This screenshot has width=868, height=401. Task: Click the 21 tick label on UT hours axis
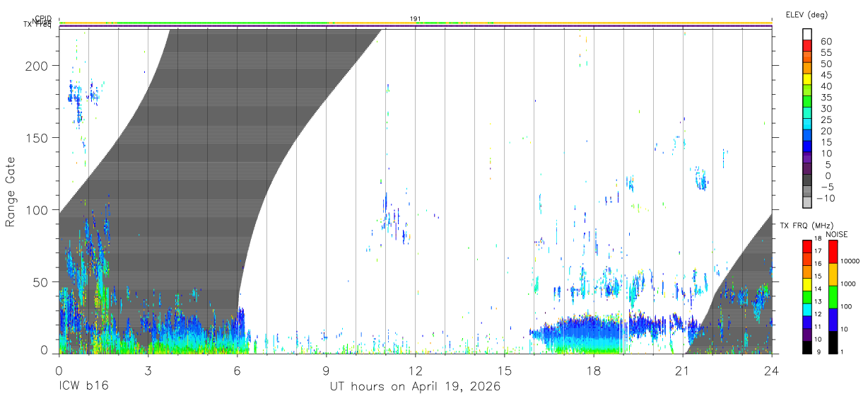pyautogui.click(x=683, y=369)
